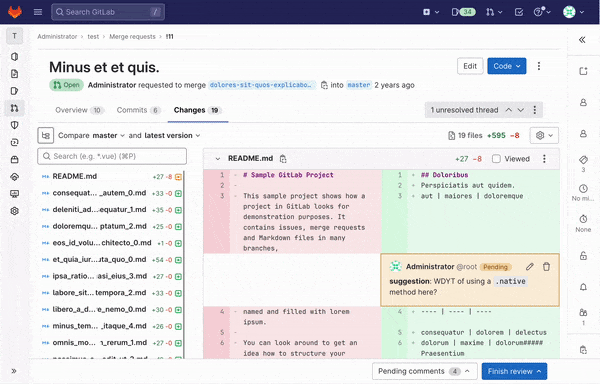The height and width of the screenshot is (384, 600).
Task: Jump to previous unresolved thread arrow
Action: click(509, 110)
